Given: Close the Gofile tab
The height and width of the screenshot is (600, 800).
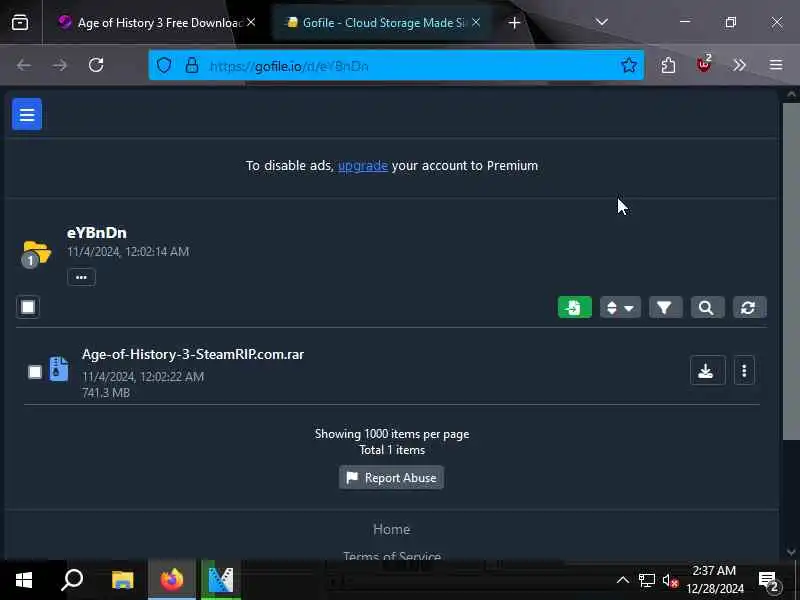Looking at the screenshot, I should [x=476, y=22].
